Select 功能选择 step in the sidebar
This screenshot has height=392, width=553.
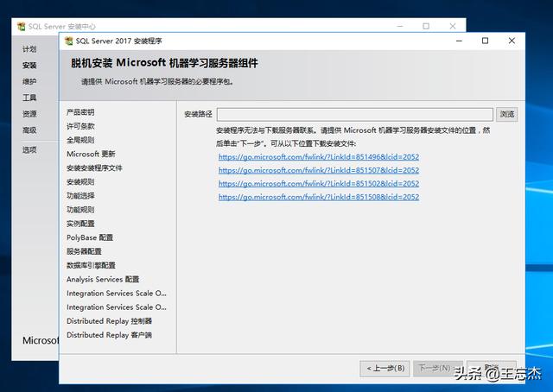click(80, 196)
